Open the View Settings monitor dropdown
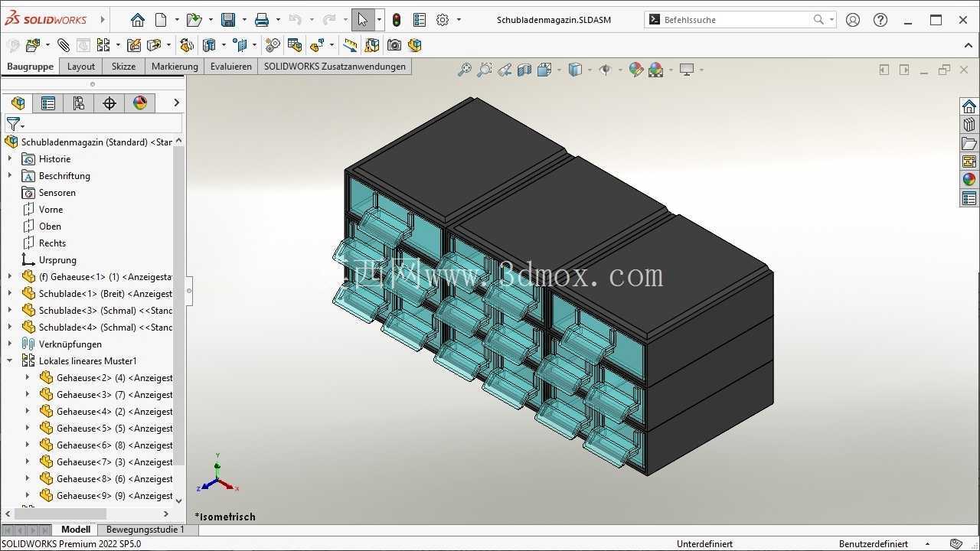 tap(701, 70)
